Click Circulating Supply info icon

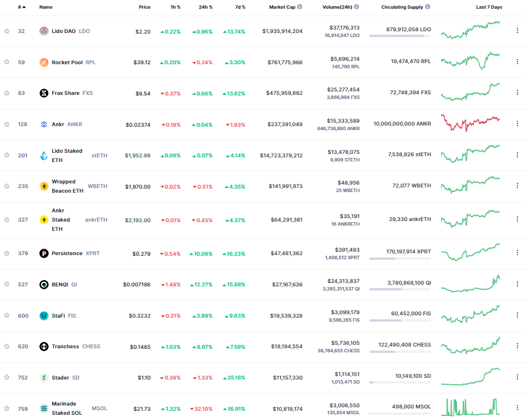pyautogui.click(x=427, y=7)
